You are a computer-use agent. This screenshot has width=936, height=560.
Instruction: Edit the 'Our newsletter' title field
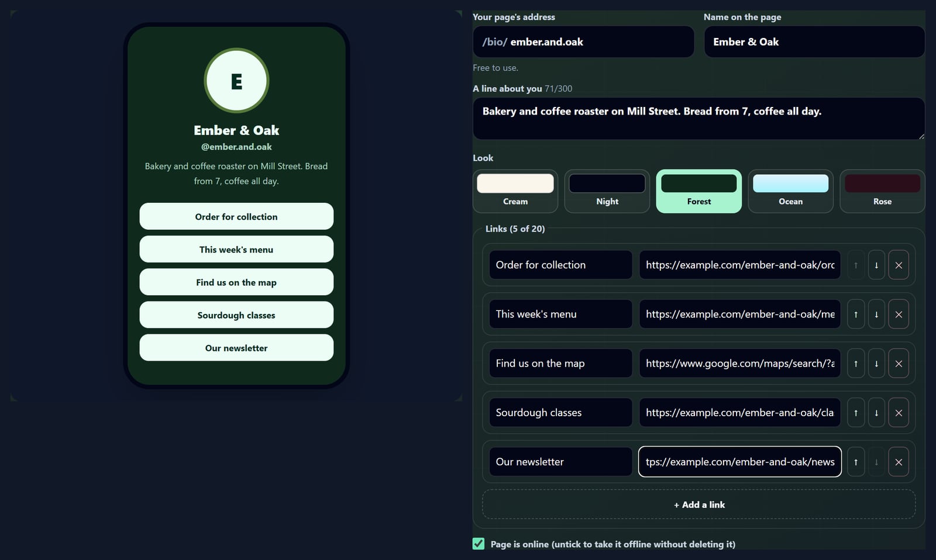pos(560,462)
